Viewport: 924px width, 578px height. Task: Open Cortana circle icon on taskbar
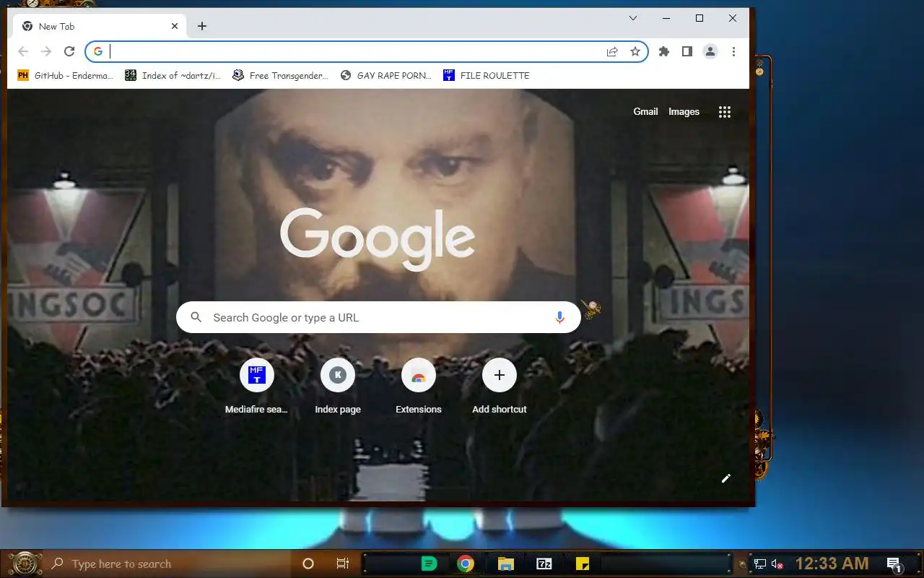tap(308, 564)
